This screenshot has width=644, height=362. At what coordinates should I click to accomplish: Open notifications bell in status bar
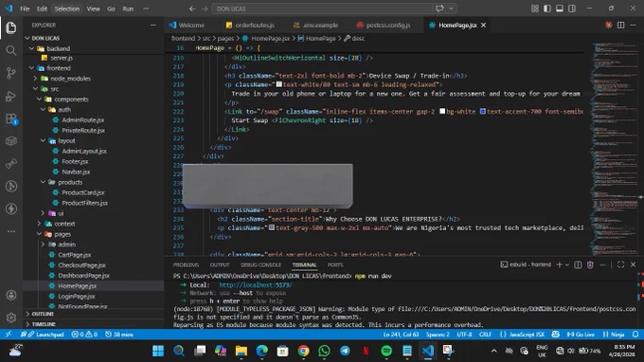click(x=635, y=335)
